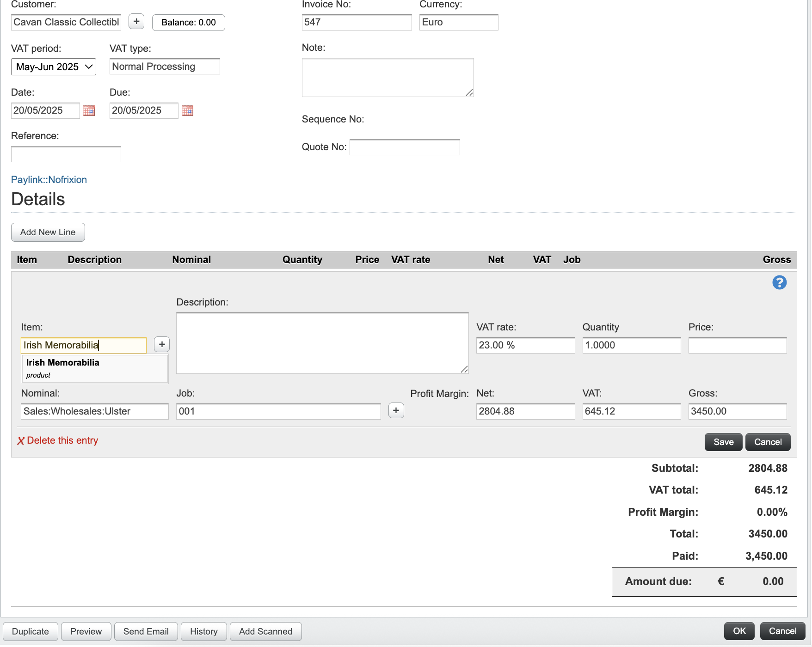This screenshot has width=812, height=647.
Task: Open the Date calendar picker icon
Action: pyautogui.click(x=89, y=110)
